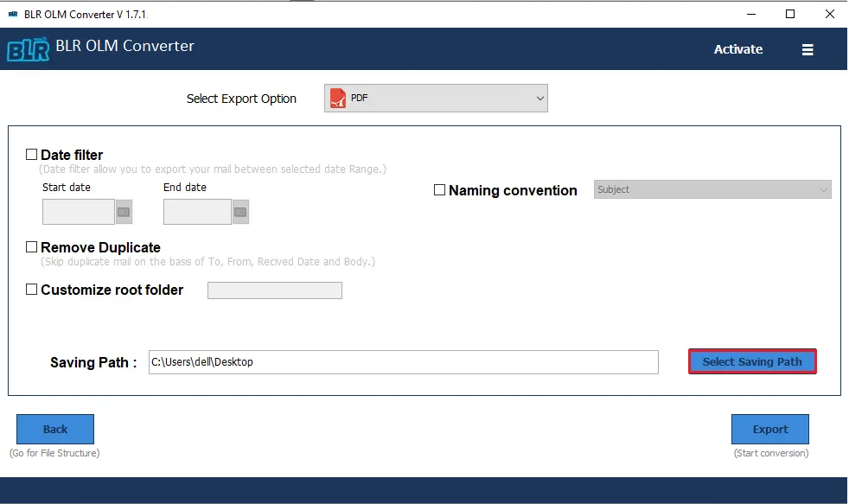Click the app icon in title bar

coord(12,14)
